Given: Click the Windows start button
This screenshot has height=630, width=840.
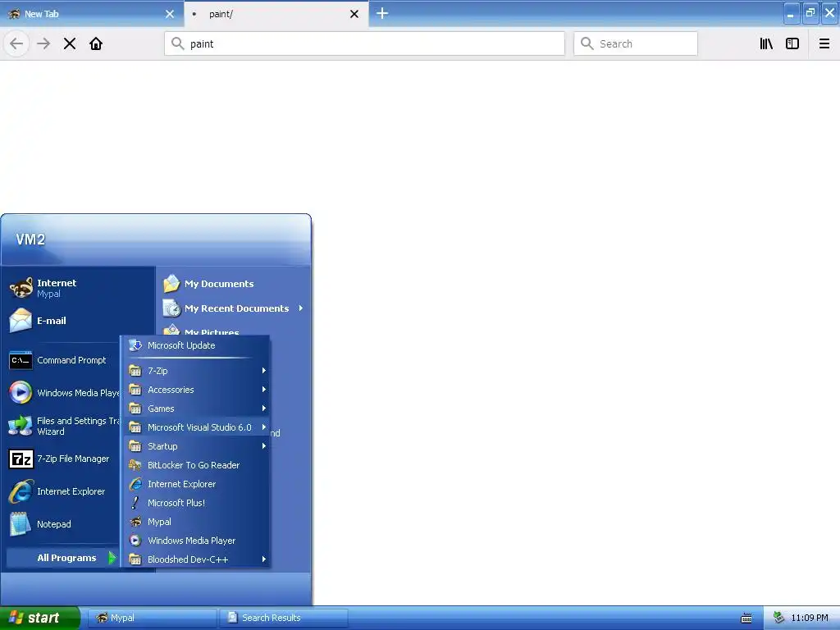Looking at the screenshot, I should [39, 618].
